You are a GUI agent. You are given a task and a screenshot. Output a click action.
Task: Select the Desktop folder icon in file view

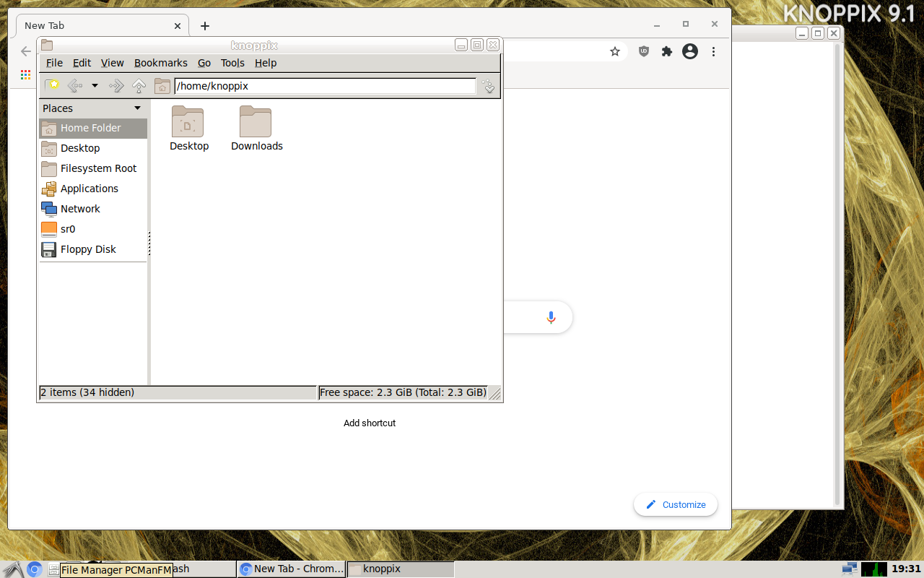click(188, 121)
